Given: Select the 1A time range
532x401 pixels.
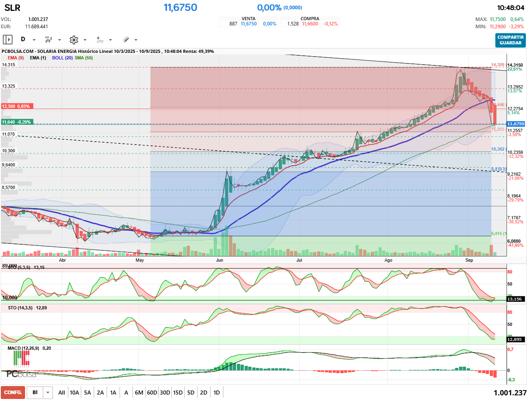Looking at the screenshot, I should point(113,393).
